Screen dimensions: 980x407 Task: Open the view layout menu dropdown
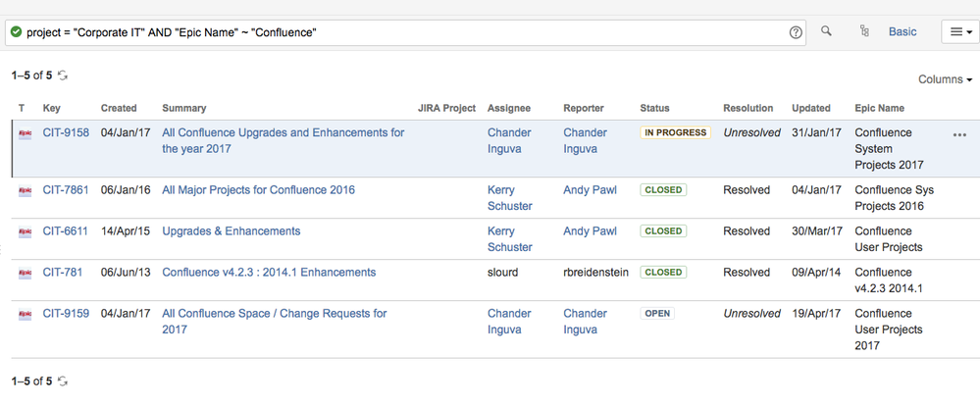tap(960, 32)
